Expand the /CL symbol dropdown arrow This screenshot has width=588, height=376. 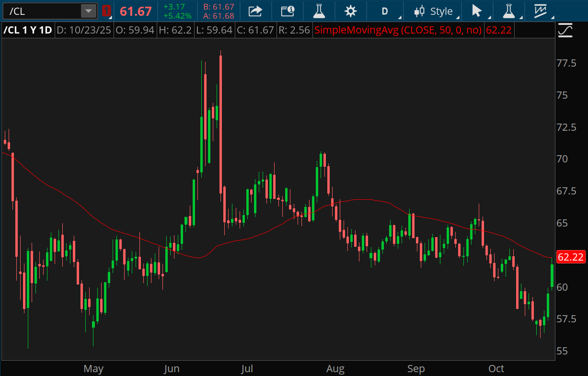click(x=88, y=11)
